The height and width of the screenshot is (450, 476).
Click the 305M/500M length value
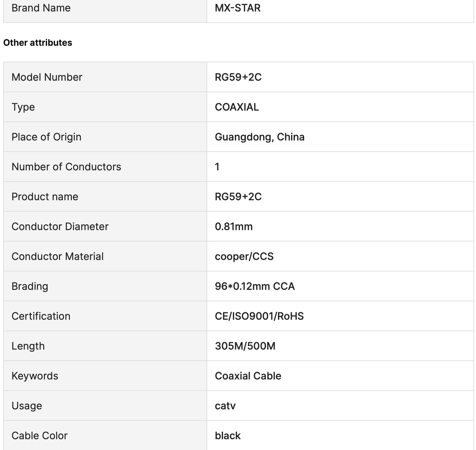(245, 346)
